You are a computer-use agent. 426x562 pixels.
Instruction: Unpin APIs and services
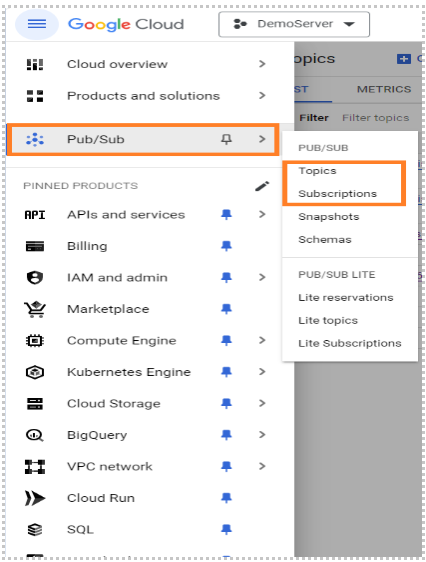pyautogui.click(x=226, y=214)
